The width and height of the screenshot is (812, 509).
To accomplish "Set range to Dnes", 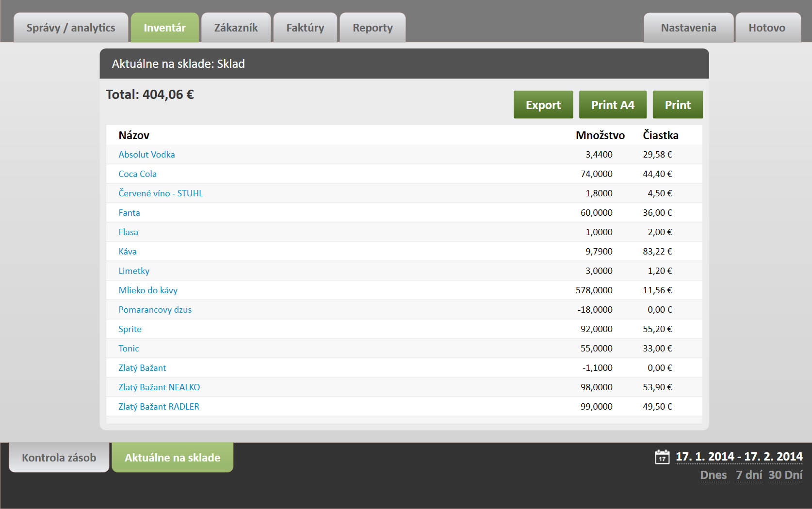I will [714, 475].
